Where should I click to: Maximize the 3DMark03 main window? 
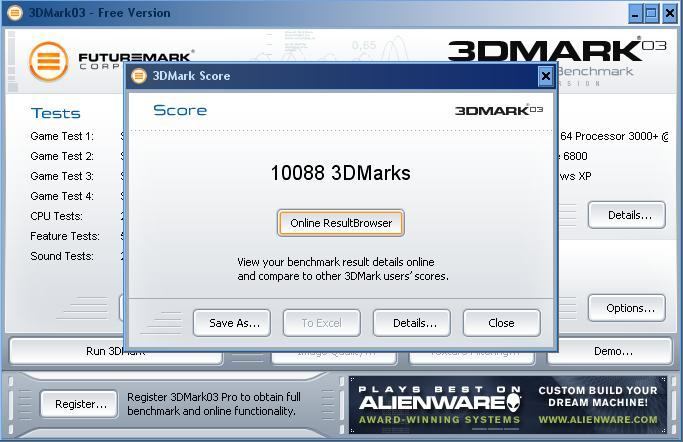pos(652,13)
